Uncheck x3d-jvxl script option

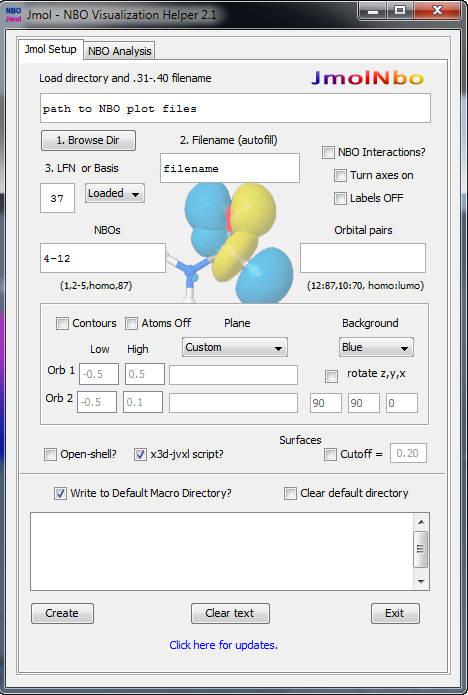(x=140, y=454)
